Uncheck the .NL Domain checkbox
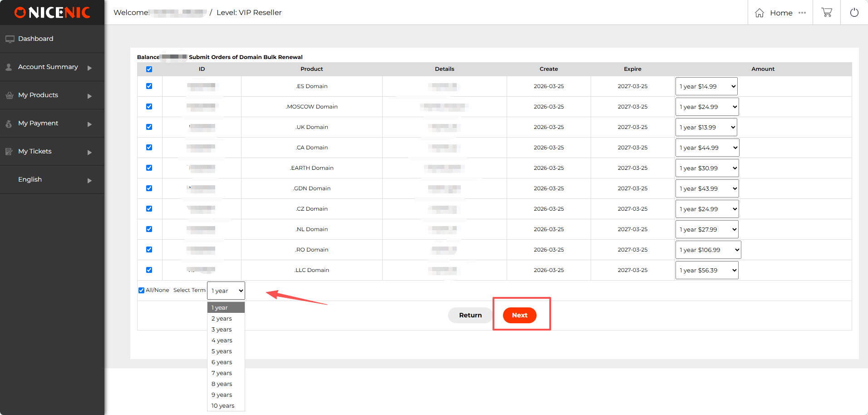The height and width of the screenshot is (415, 868). point(149,229)
